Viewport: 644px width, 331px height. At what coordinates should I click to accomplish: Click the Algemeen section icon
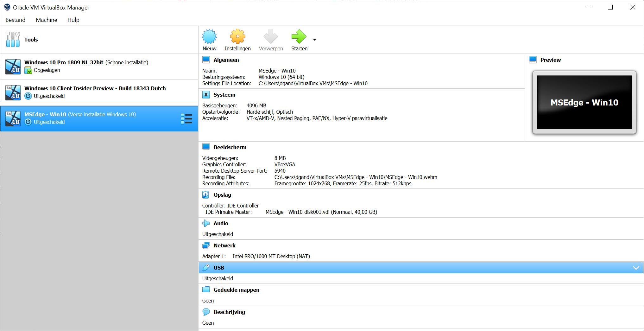(206, 59)
